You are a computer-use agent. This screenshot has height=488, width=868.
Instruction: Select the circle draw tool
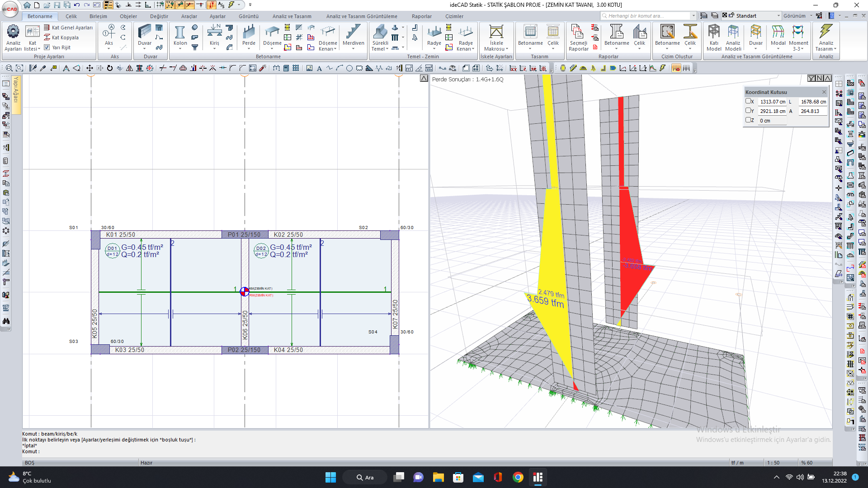349,68
